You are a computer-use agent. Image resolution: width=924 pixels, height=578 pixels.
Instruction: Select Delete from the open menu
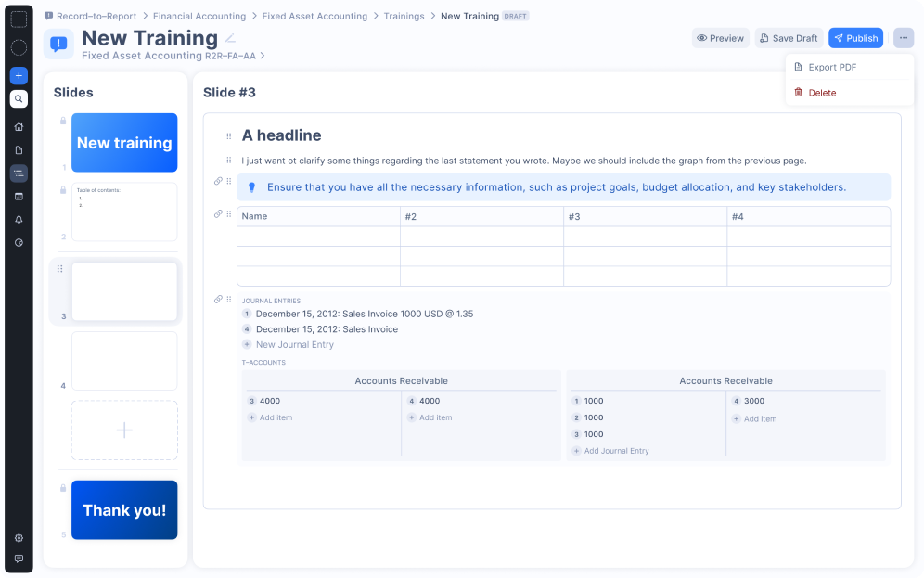pos(817,93)
